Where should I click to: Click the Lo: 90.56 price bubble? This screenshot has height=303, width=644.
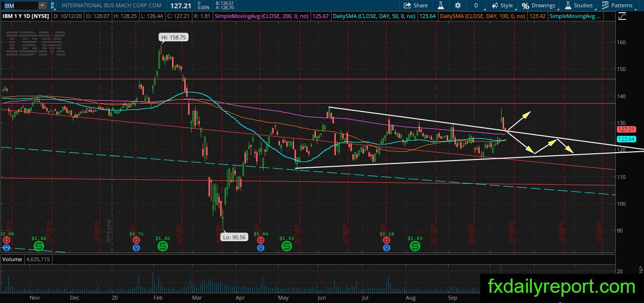click(x=233, y=237)
